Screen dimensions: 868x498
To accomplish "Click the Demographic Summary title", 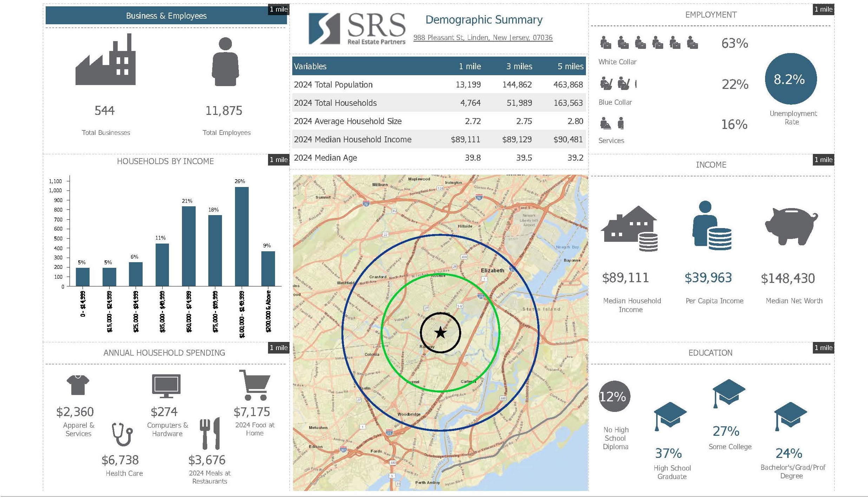I will [x=484, y=20].
